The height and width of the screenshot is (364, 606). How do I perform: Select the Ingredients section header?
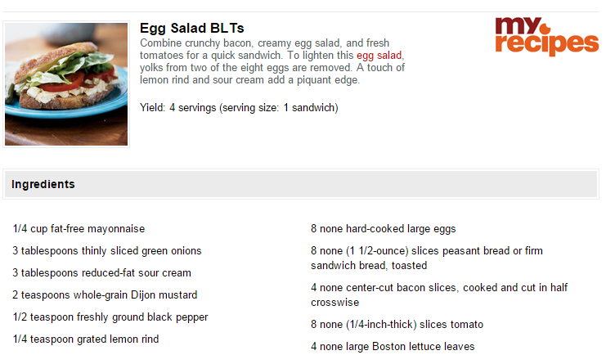301,184
